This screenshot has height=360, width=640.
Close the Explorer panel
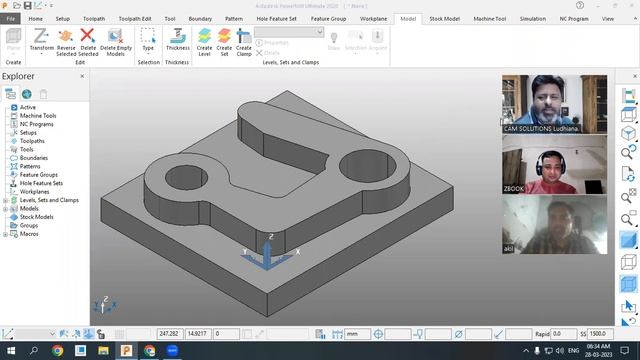click(82, 76)
